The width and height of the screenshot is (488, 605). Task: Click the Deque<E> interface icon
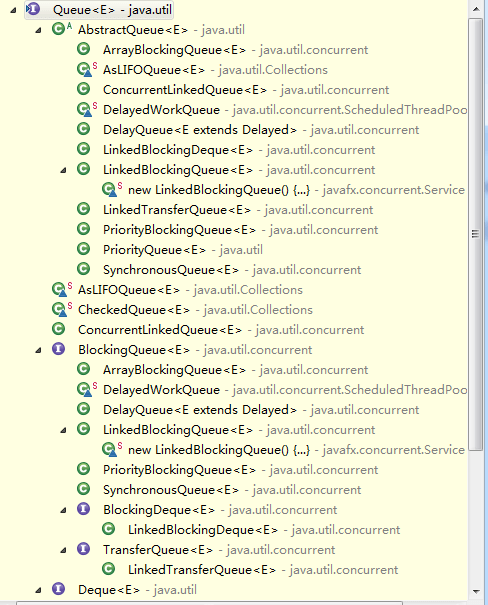click(x=59, y=589)
